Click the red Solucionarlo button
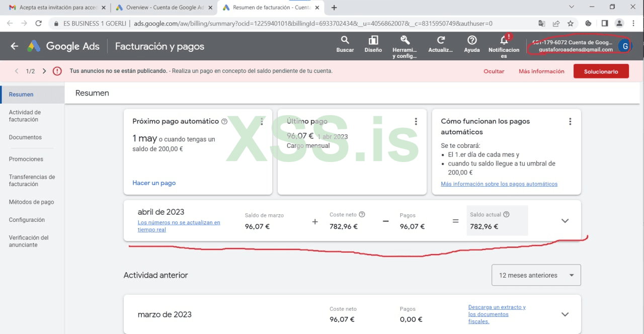This screenshot has height=334, width=644. [x=601, y=71]
